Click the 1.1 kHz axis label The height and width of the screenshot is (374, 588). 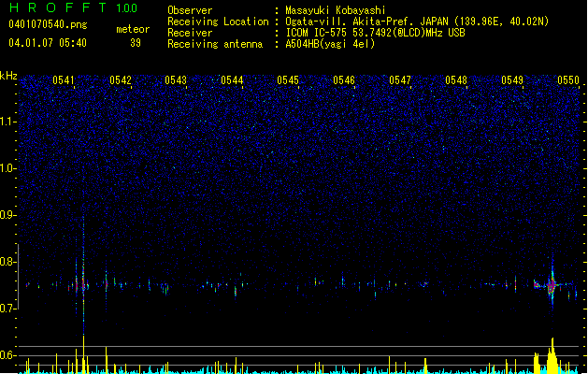point(8,122)
